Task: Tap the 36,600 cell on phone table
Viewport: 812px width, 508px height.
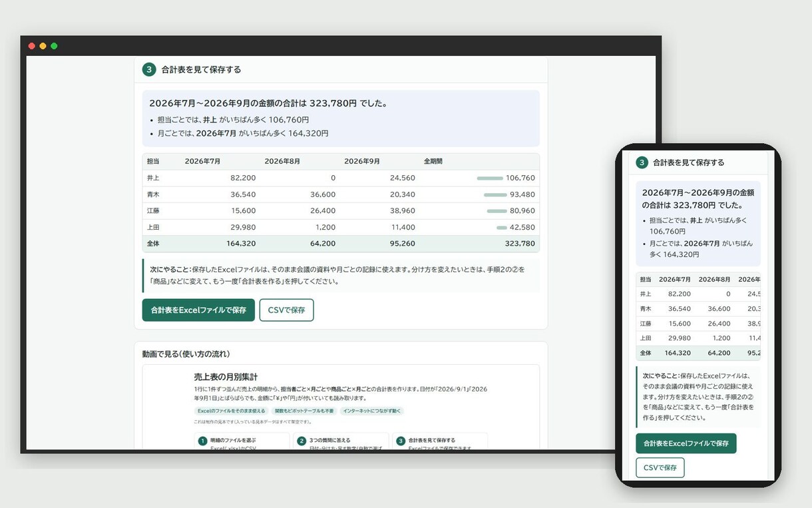Action: 719,309
